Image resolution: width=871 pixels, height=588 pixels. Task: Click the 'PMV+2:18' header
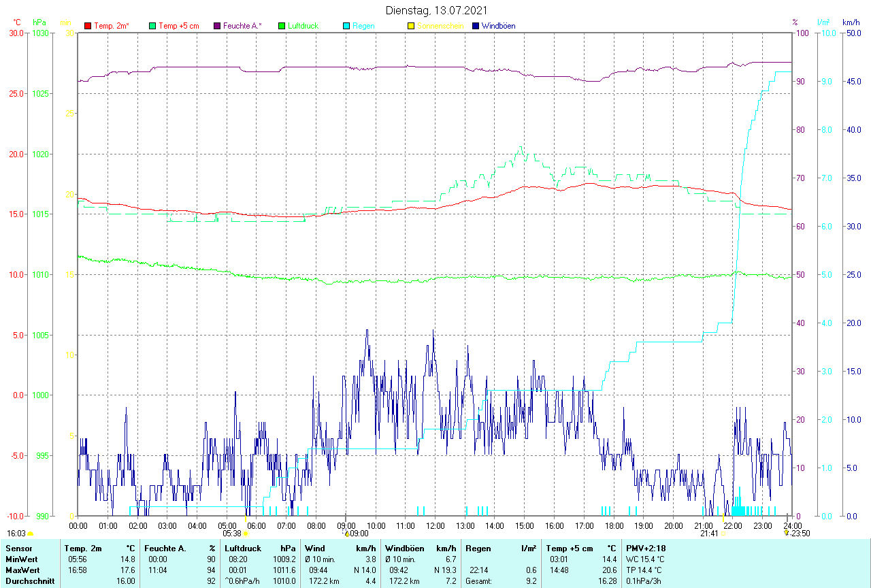click(646, 549)
